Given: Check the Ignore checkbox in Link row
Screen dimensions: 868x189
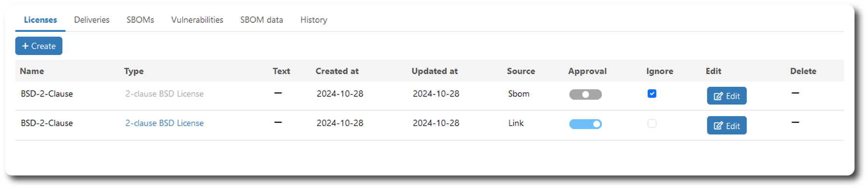Looking at the screenshot, I should tap(652, 123).
